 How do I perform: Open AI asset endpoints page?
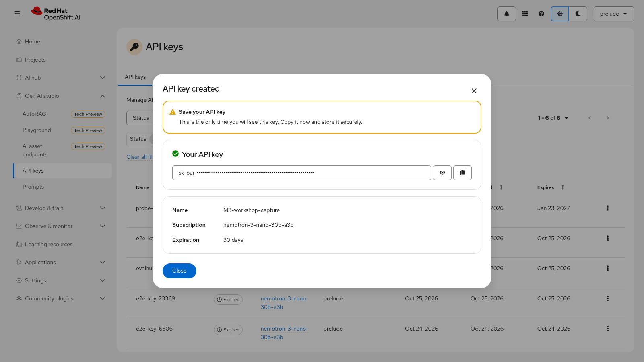coord(35,150)
